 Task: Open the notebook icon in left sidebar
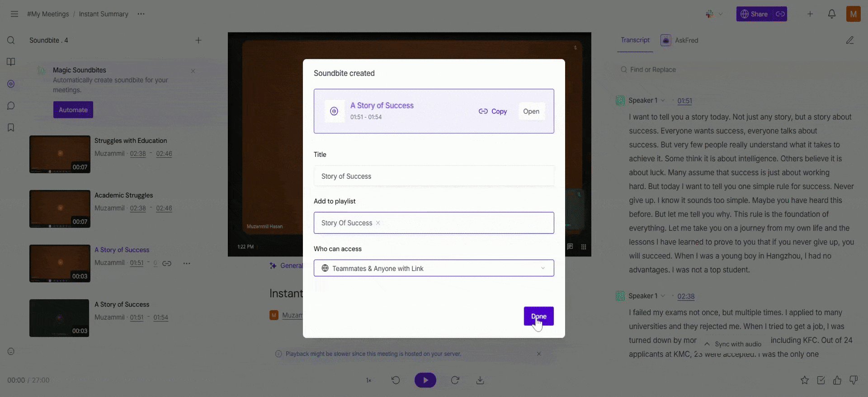coord(11,62)
